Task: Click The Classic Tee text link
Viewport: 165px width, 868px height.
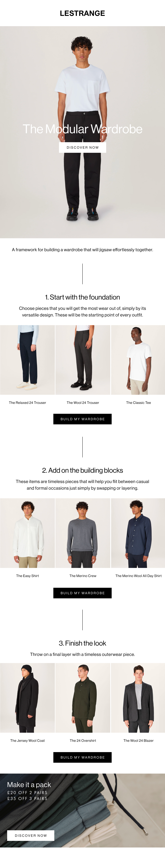Action: coord(138,403)
